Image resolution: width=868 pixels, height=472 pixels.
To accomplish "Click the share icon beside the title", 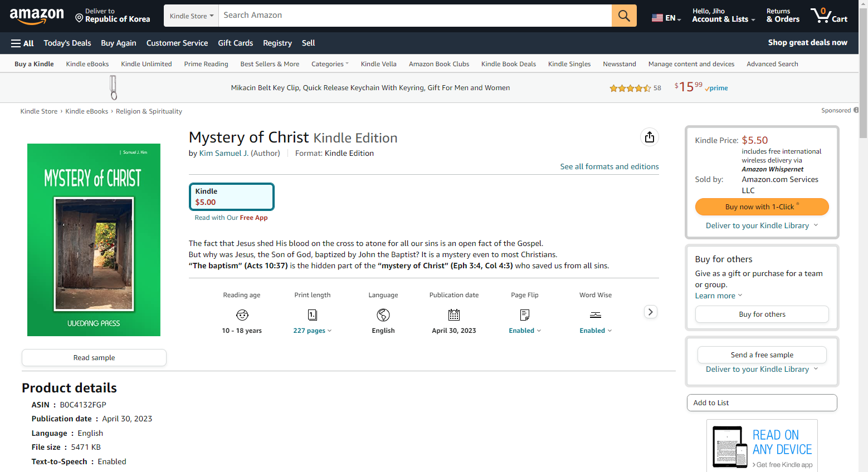I will point(649,137).
